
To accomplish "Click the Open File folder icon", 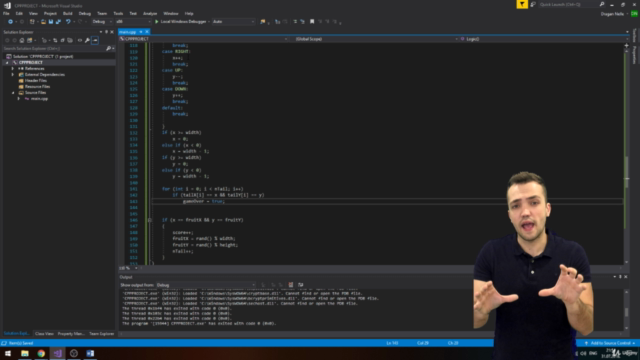I will (x=43, y=22).
